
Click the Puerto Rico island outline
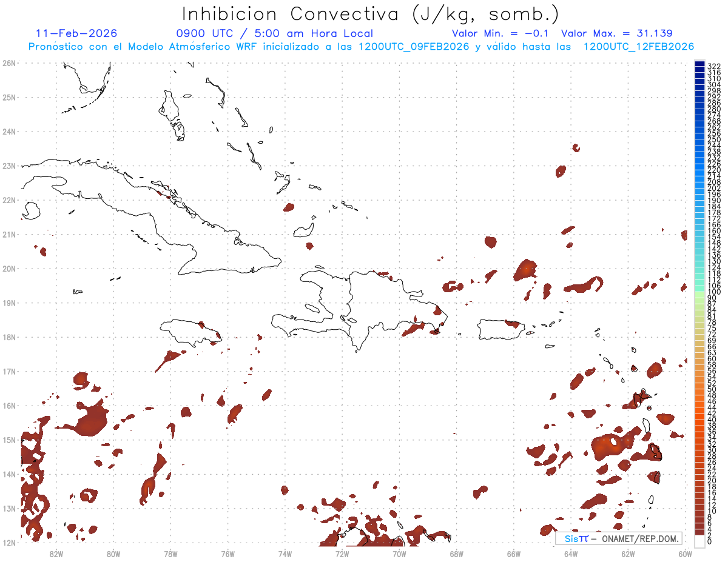click(500, 329)
